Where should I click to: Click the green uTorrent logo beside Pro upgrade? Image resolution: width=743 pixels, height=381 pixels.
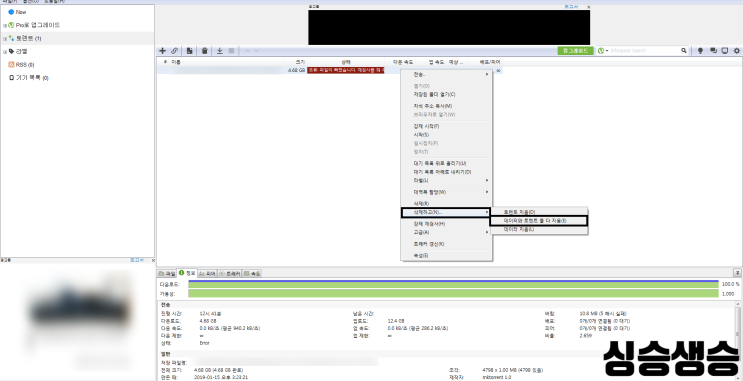(11, 25)
